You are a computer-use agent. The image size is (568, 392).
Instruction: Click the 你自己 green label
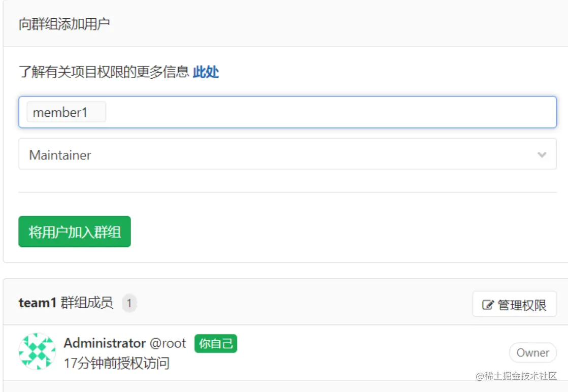(x=216, y=343)
